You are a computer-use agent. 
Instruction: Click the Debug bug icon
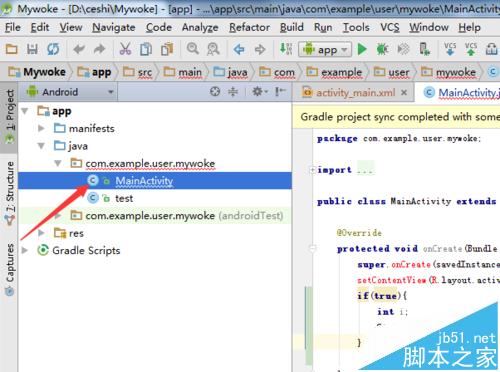382,49
